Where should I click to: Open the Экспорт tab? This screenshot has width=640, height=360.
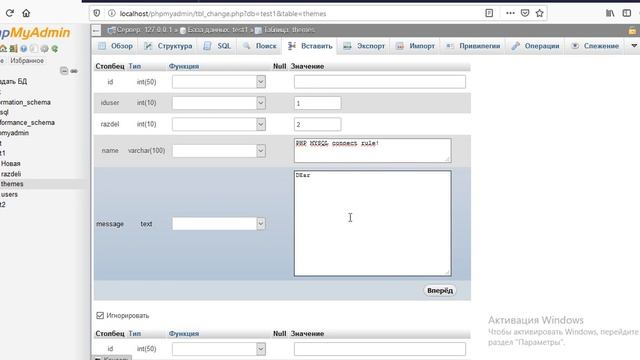(364, 46)
